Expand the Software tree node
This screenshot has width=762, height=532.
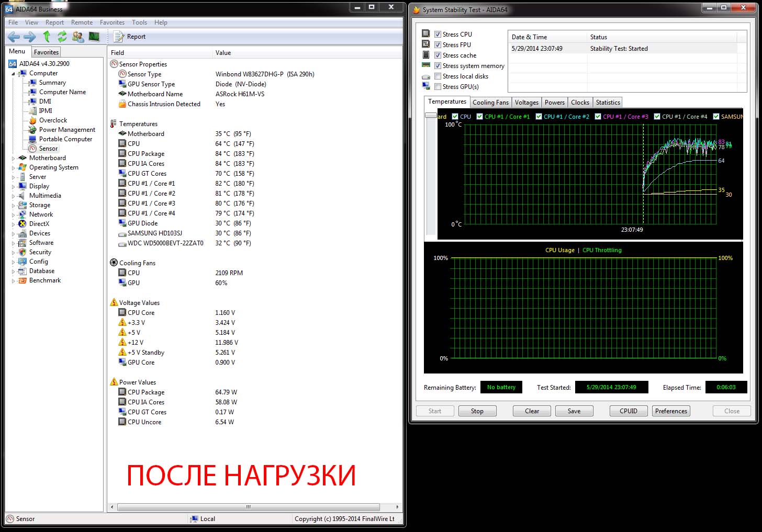[13, 243]
